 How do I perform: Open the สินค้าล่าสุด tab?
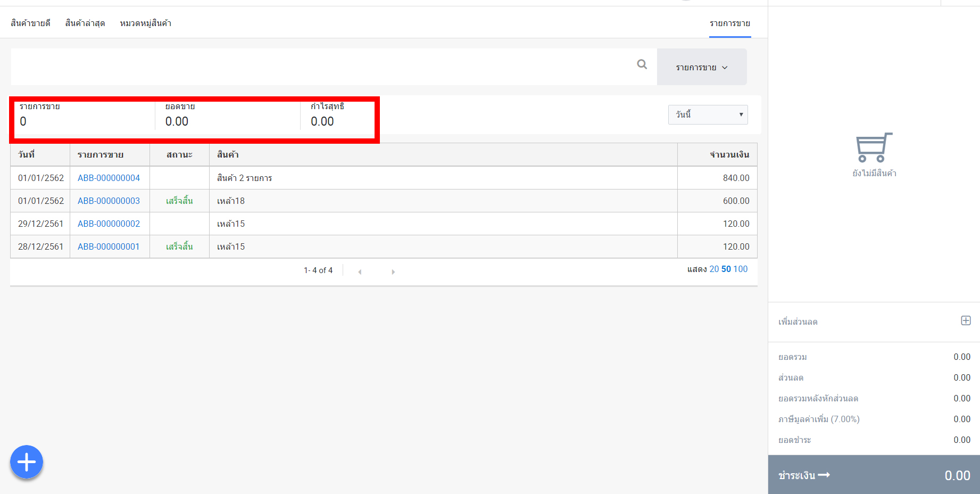85,23
